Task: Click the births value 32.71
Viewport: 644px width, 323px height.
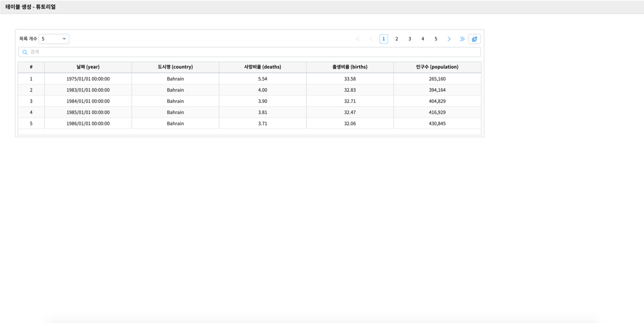Action: [350, 101]
